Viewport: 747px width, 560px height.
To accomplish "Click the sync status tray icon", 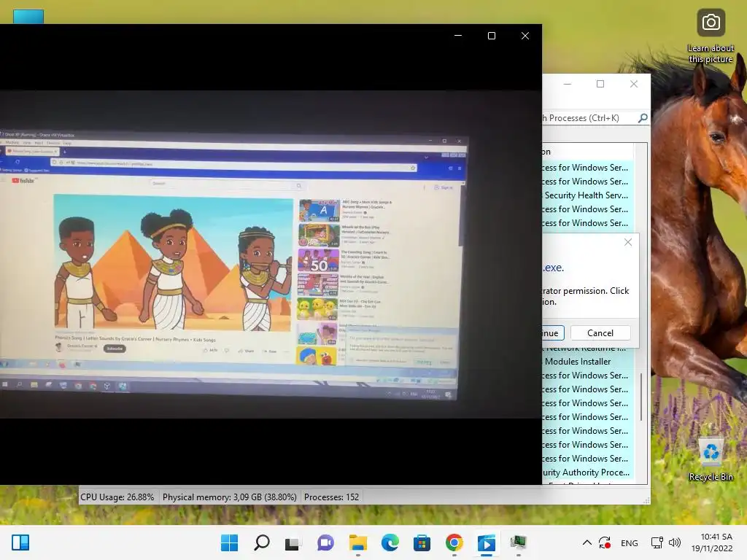I will pyautogui.click(x=605, y=542).
